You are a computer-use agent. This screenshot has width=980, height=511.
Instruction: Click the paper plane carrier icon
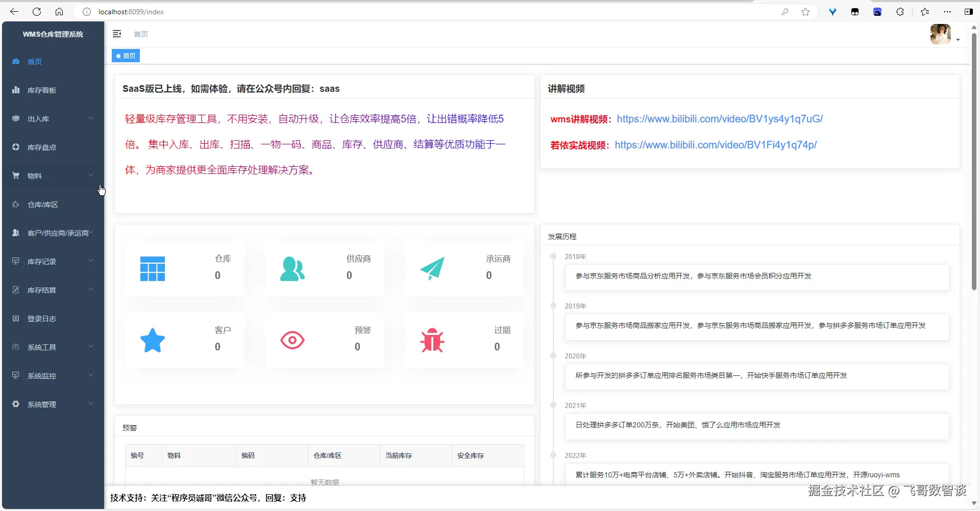[x=432, y=268]
